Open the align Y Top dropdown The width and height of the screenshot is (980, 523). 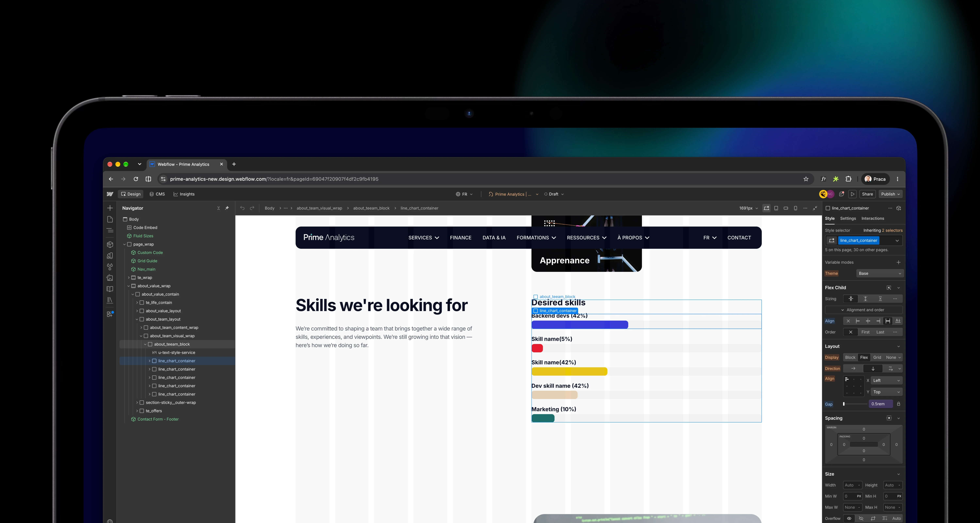click(886, 392)
